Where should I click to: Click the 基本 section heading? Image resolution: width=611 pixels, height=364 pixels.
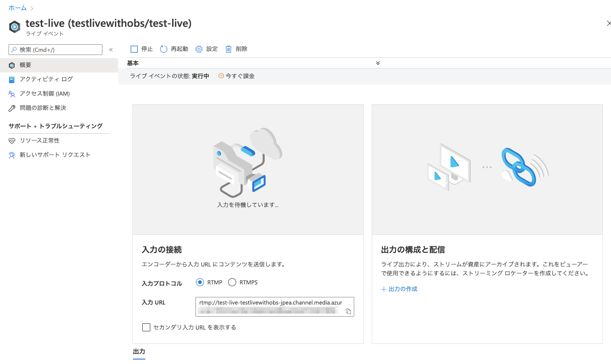click(x=133, y=63)
